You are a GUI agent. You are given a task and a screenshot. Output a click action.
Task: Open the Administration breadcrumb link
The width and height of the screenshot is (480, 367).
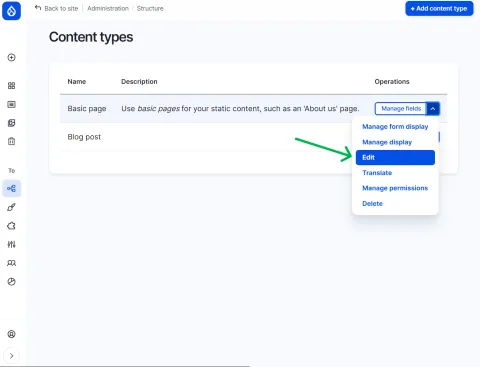108,8
